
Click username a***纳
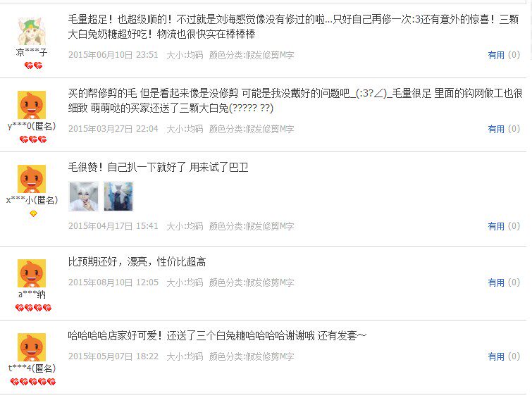click(x=32, y=294)
